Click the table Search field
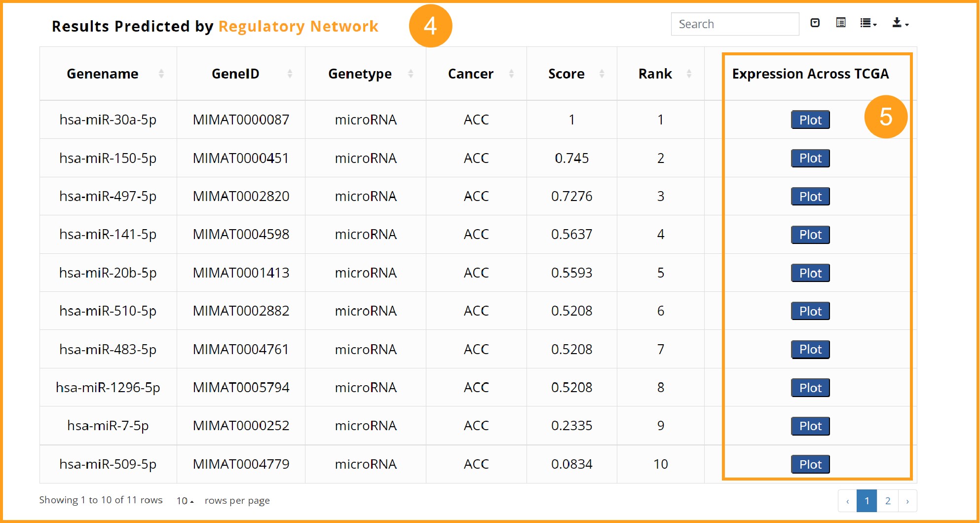The width and height of the screenshot is (980, 523). pyautogui.click(x=735, y=24)
